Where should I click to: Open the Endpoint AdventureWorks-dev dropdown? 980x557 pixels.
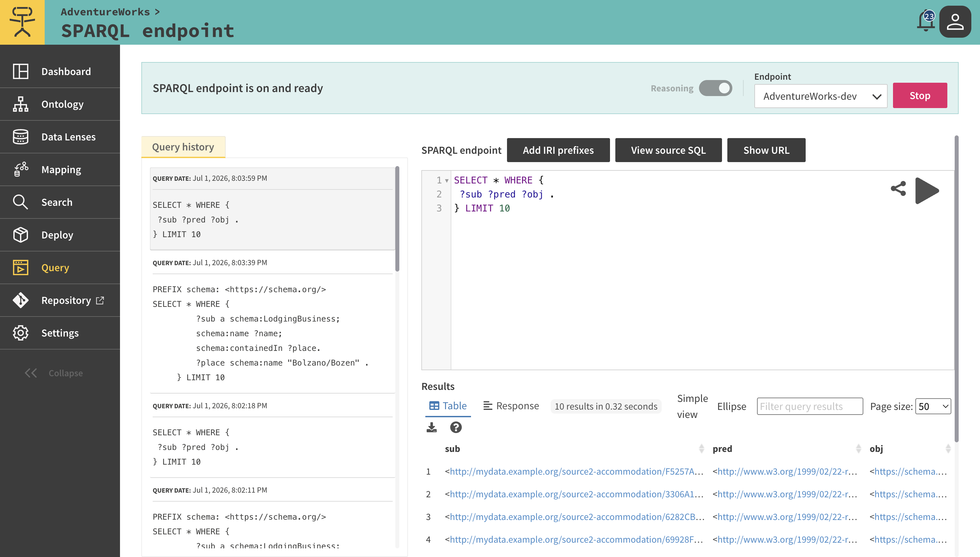(x=821, y=96)
